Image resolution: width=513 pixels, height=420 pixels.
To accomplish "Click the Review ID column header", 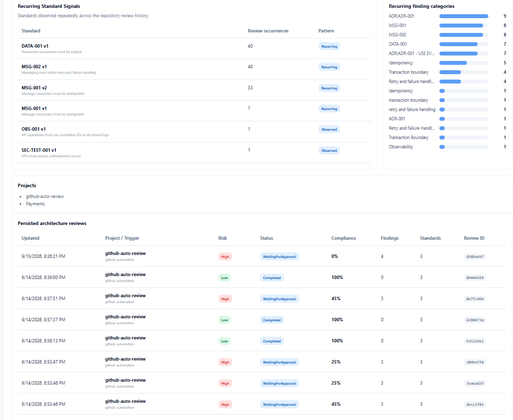I will coord(474,238).
